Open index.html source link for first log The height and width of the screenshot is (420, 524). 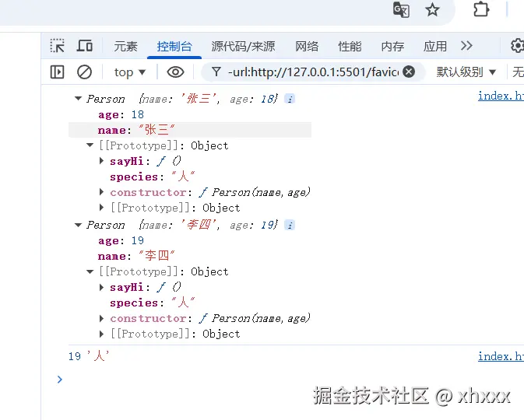pyautogui.click(x=501, y=96)
